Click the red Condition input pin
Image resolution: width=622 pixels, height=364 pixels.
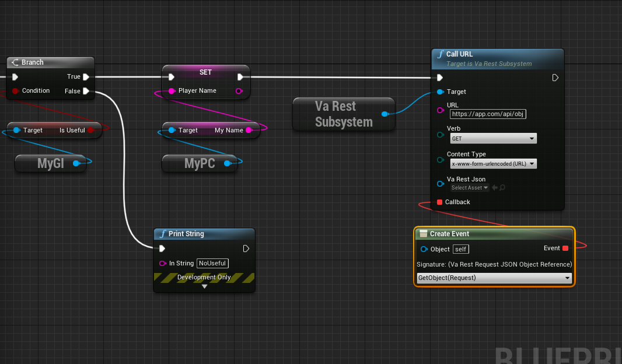pyautogui.click(x=15, y=91)
